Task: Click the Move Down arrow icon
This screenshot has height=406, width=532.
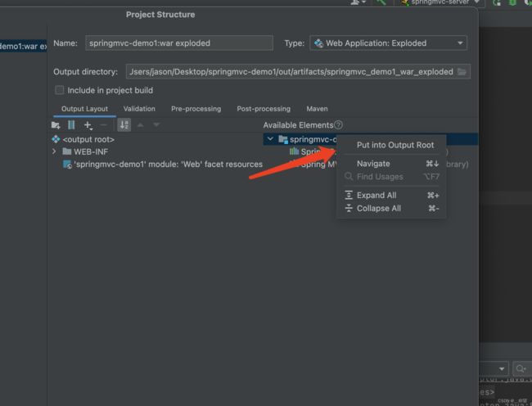Action: 156,124
